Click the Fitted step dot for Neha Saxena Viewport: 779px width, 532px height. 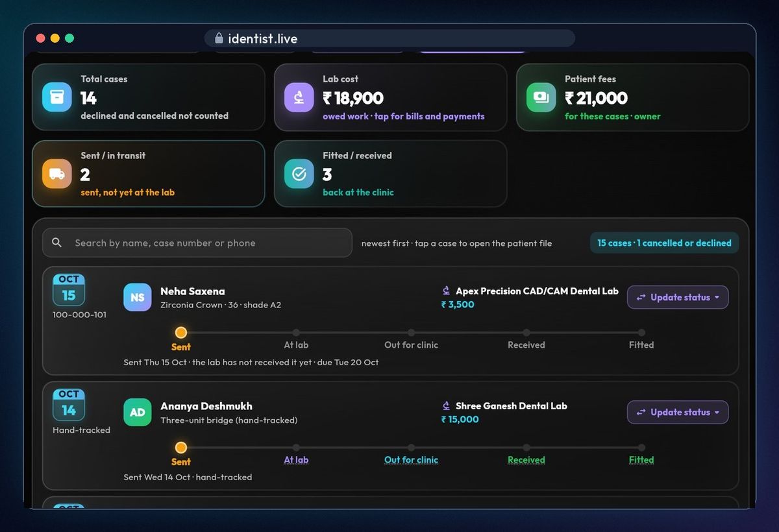(x=641, y=332)
